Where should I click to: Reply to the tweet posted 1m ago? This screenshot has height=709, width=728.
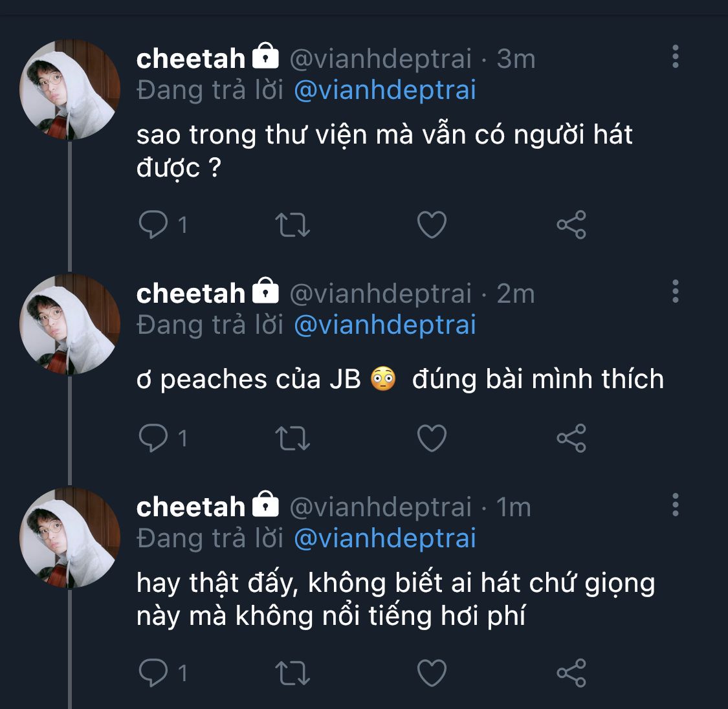[x=153, y=673]
